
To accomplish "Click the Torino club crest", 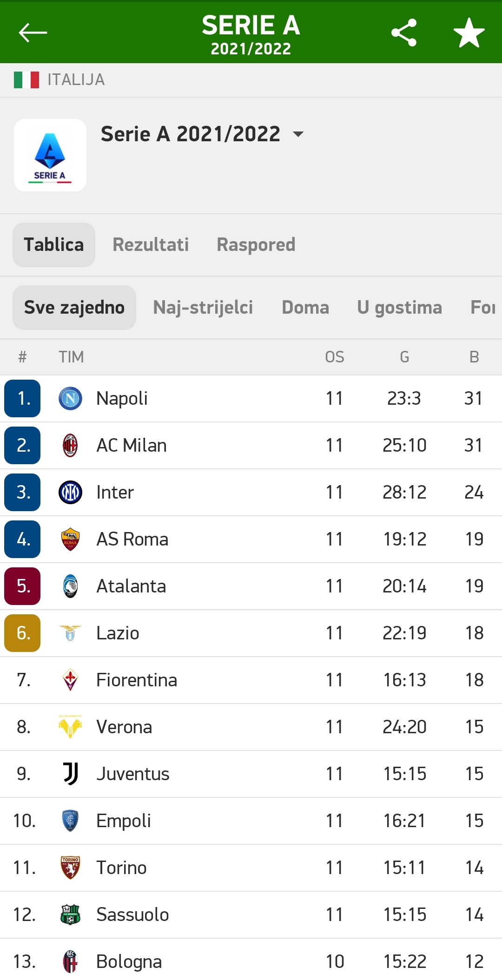I will coord(71,868).
